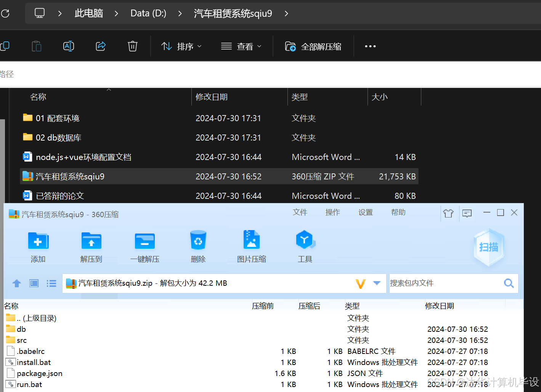Go to Data (D:) in breadcrumb
Screen dimensions: 541x392
click(148, 13)
